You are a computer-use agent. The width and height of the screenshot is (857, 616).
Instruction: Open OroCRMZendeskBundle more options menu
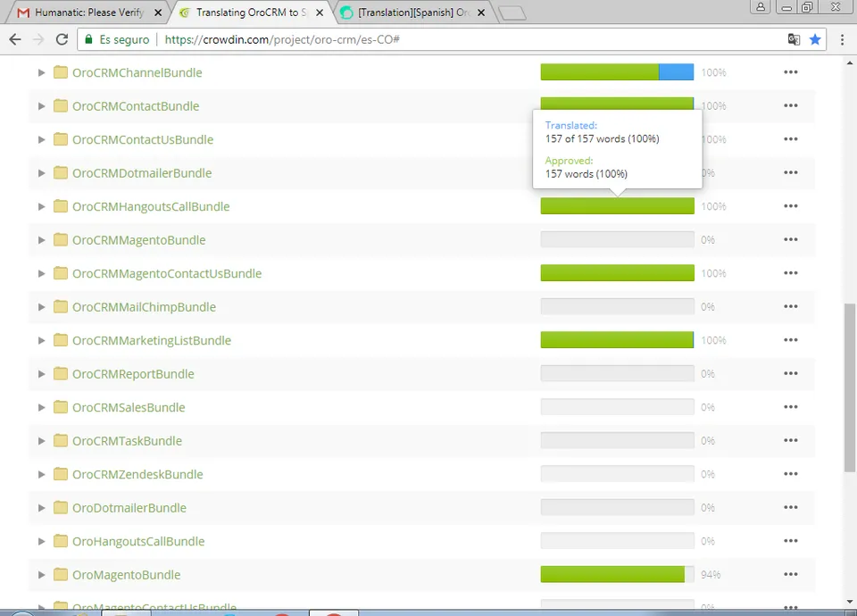pos(790,474)
